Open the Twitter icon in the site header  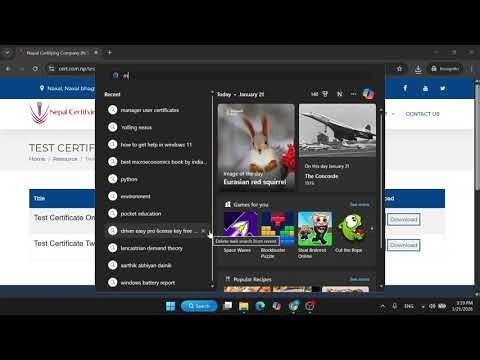click(443, 88)
